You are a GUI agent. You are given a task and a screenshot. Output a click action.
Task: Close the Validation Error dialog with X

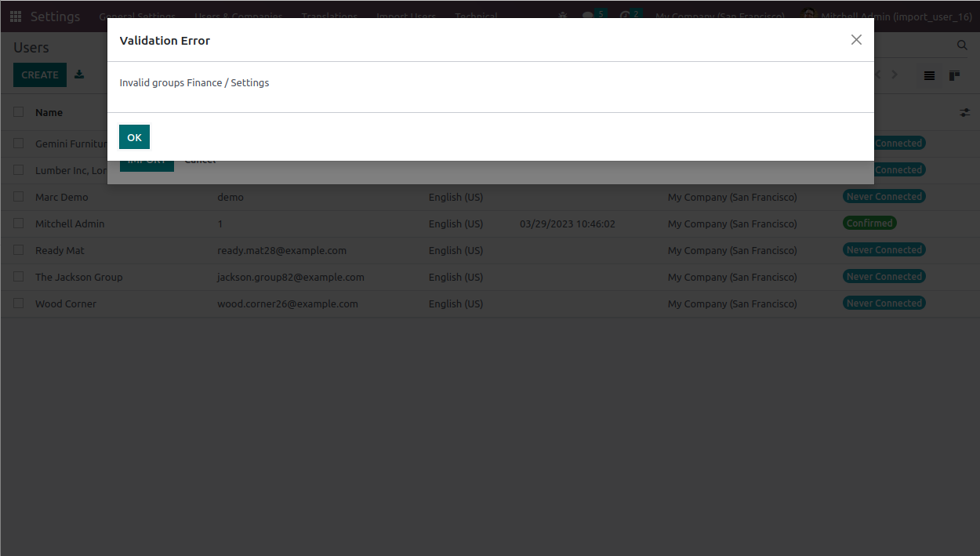pos(856,40)
